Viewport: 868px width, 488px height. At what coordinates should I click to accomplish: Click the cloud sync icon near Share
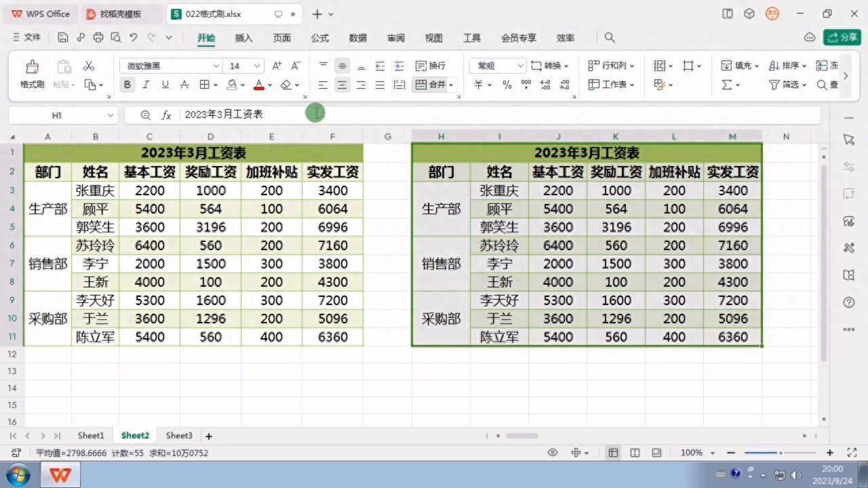(x=809, y=37)
